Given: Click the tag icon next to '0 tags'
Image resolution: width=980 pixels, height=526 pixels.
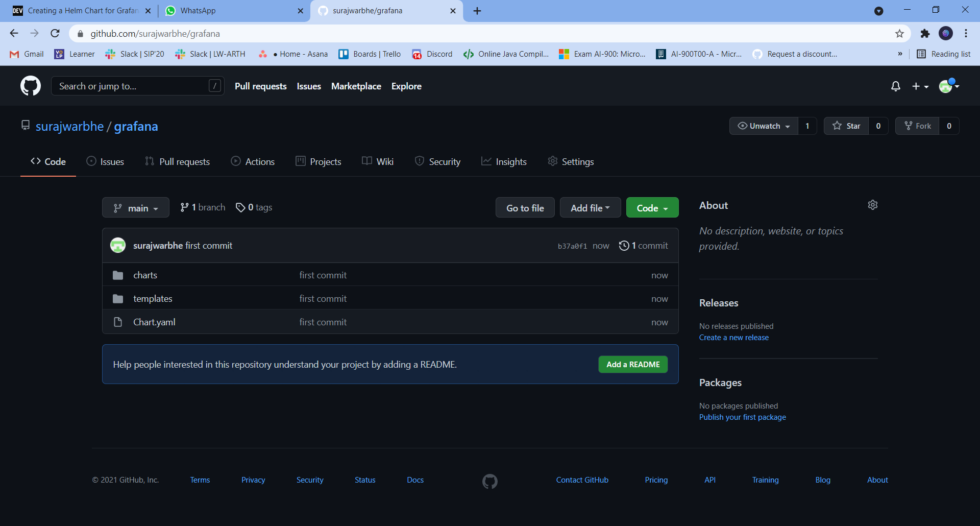Looking at the screenshot, I should click(x=241, y=207).
